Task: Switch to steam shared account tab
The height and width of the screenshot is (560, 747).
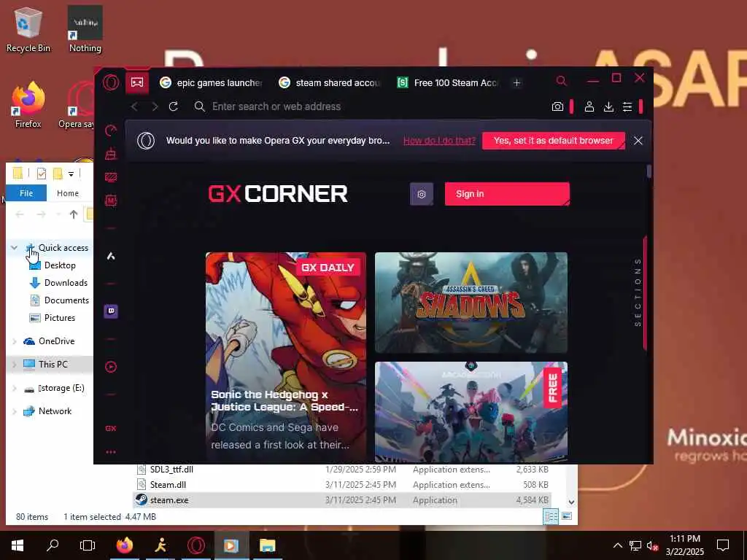Action: [330, 83]
